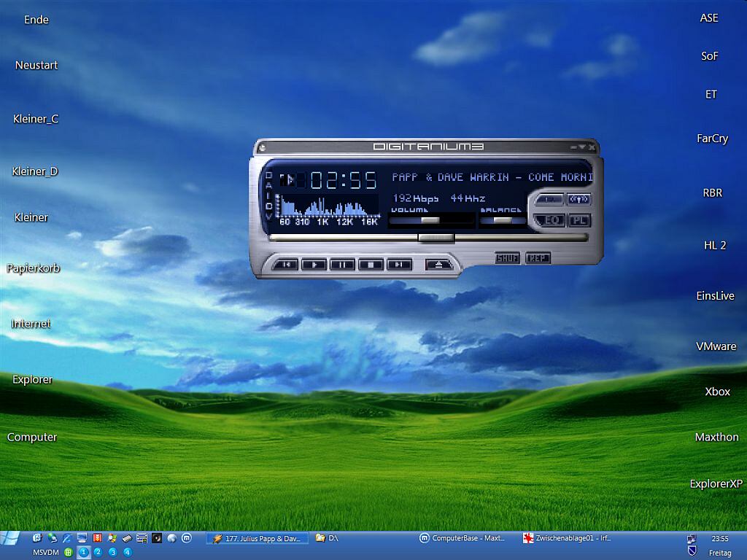The width and height of the screenshot is (747, 560).
Task: Toggle double size with D clutterbar letter
Action: tap(268, 206)
